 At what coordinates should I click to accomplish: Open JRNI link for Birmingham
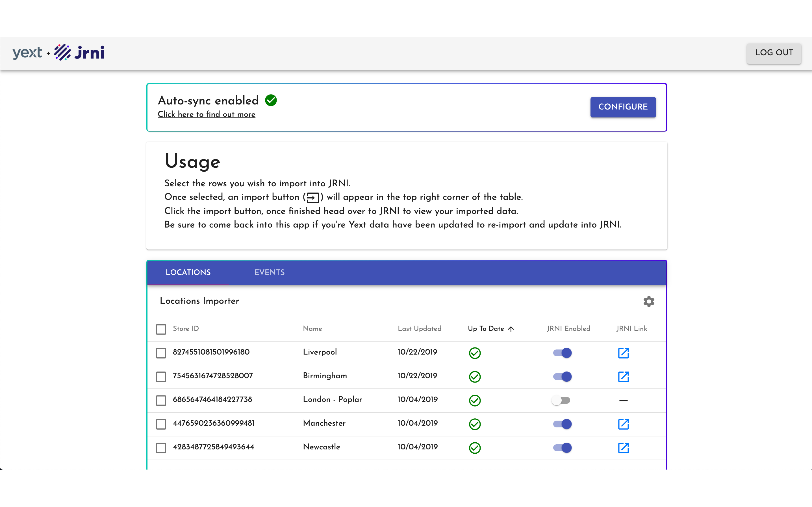click(623, 377)
